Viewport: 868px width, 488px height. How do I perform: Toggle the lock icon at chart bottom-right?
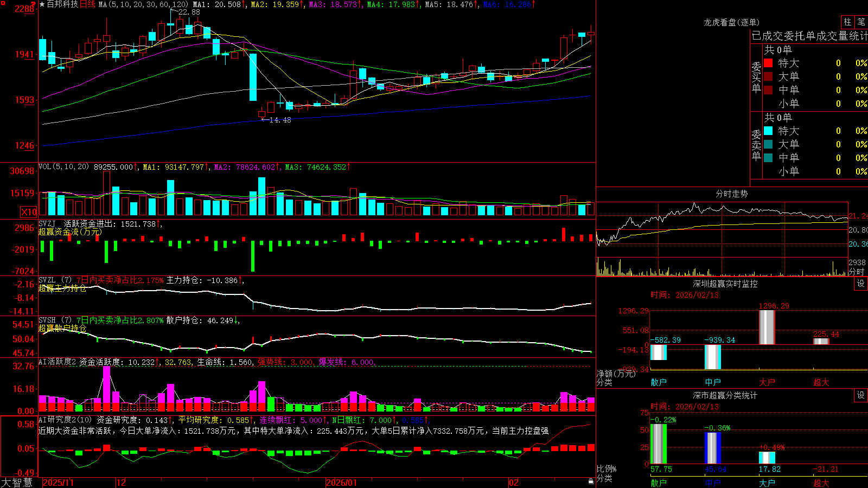591,481
